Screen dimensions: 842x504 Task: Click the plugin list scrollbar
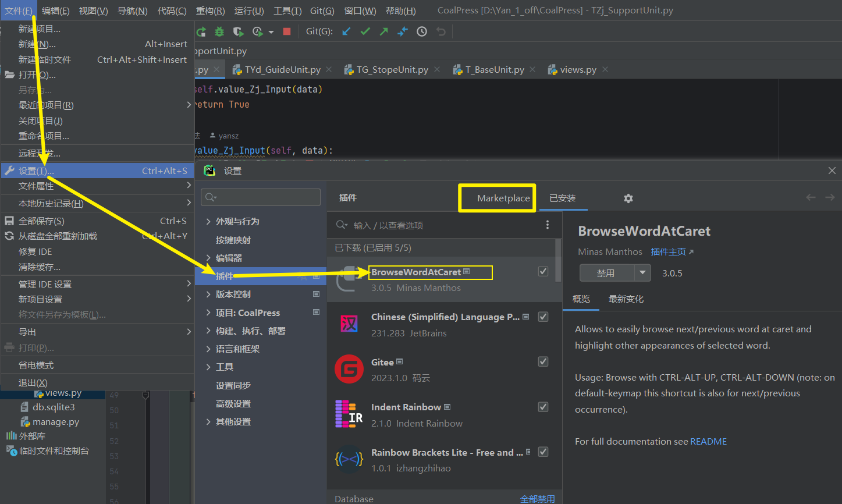(x=559, y=259)
